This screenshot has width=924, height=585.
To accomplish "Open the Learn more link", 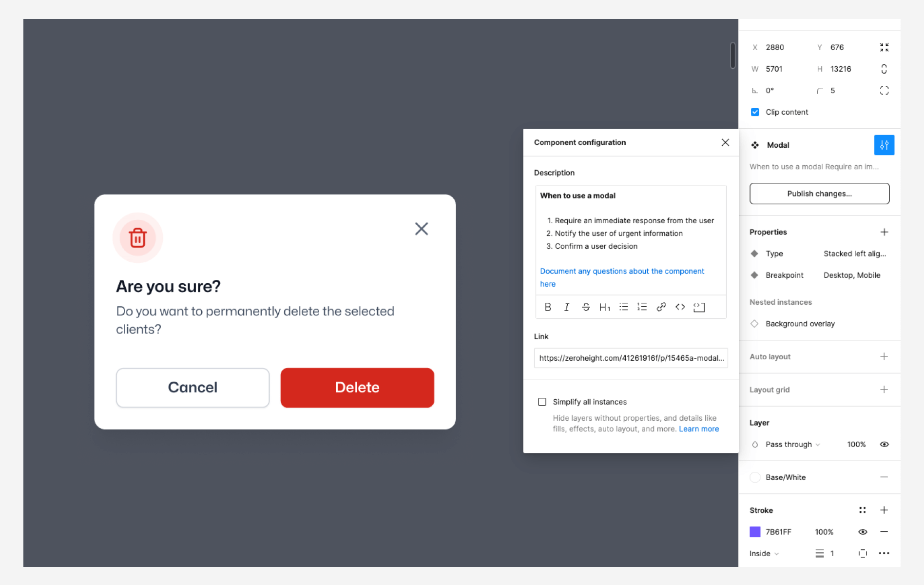I will pos(699,429).
